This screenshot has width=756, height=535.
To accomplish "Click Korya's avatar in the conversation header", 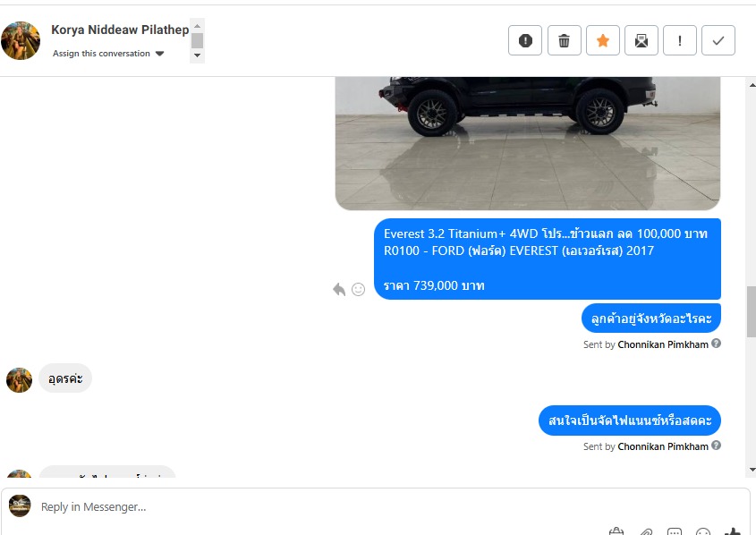I will pyautogui.click(x=21, y=40).
